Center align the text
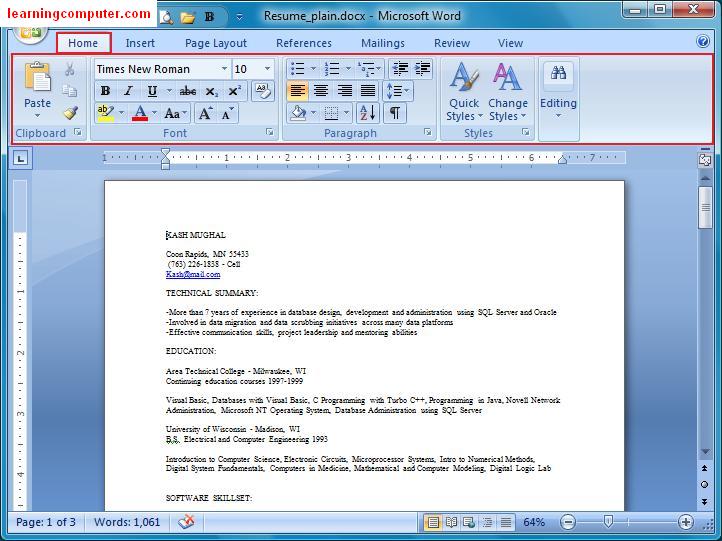Image resolution: width=722 pixels, height=541 pixels. (x=320, y=91)
